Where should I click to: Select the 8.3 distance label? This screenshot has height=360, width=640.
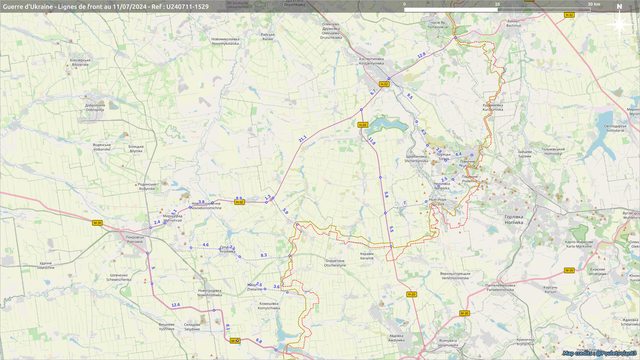(x=264, y=255)
